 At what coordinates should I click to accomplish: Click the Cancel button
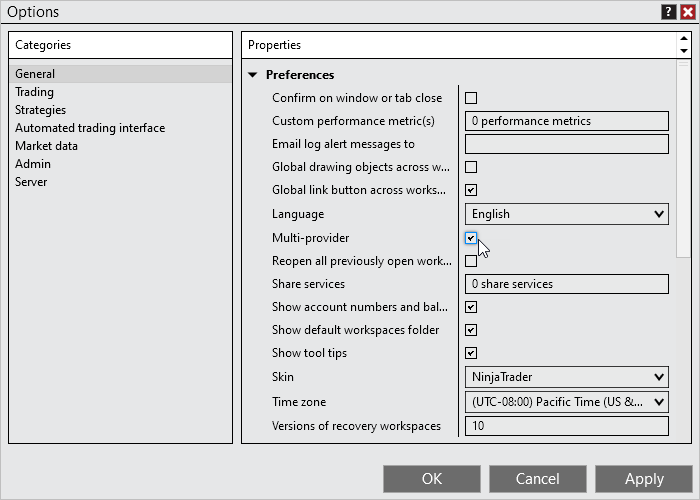[538, 479]
